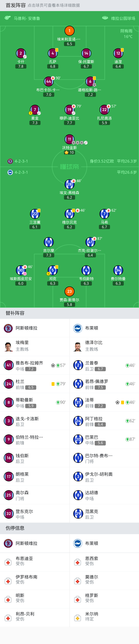This screenshot has width=139, height=644.
Task: Click Mitoma's number 22 shirt icon
Action: pyautogui.click(x=35, y=214)
